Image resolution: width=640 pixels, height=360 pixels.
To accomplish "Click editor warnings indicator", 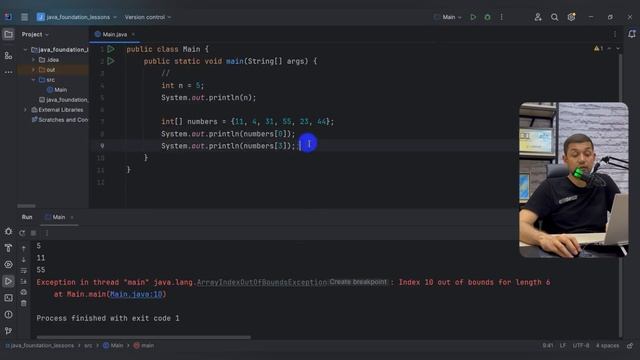I will tap(599, 49).
